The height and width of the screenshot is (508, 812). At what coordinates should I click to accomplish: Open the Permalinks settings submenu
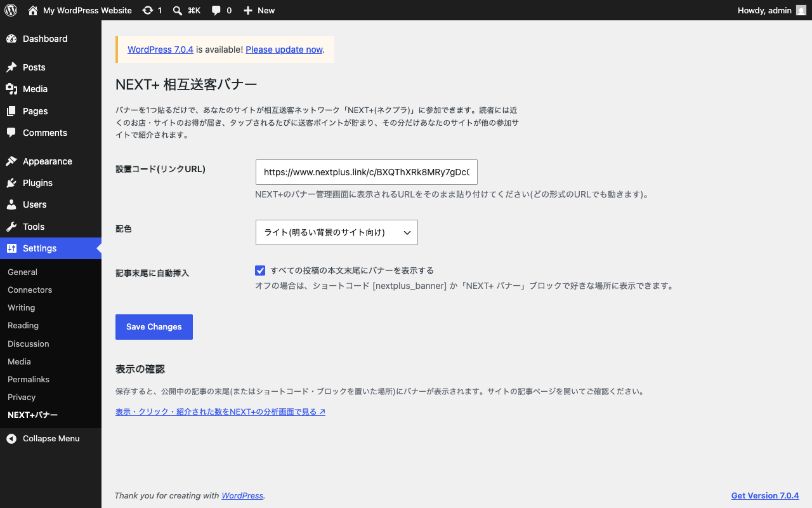tap(29, 379)
